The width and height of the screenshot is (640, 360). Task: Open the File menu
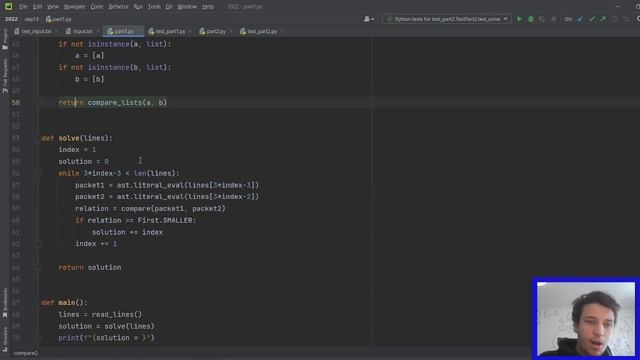click(23, 7)
